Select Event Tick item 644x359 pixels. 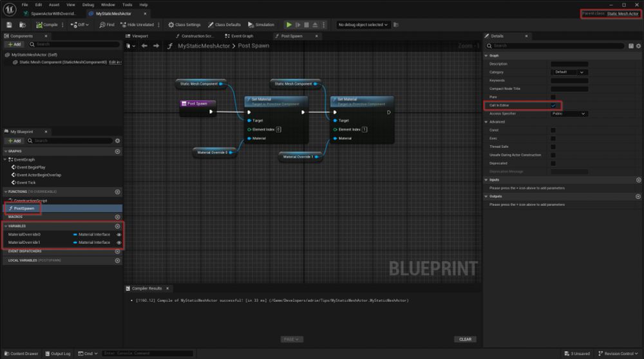tap(26, 183)
